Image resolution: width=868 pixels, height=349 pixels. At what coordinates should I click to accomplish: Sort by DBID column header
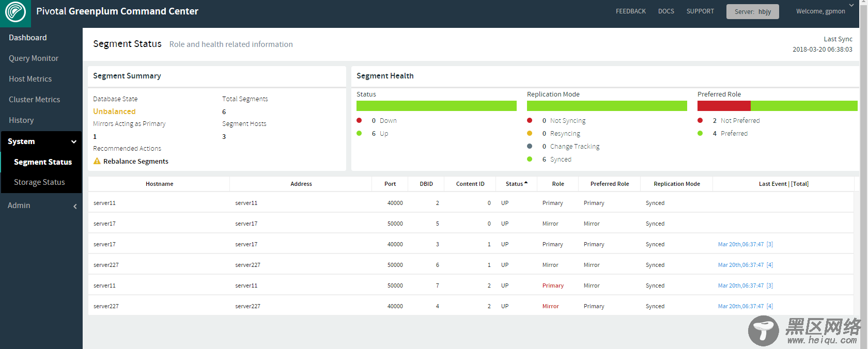pos(426,184)
